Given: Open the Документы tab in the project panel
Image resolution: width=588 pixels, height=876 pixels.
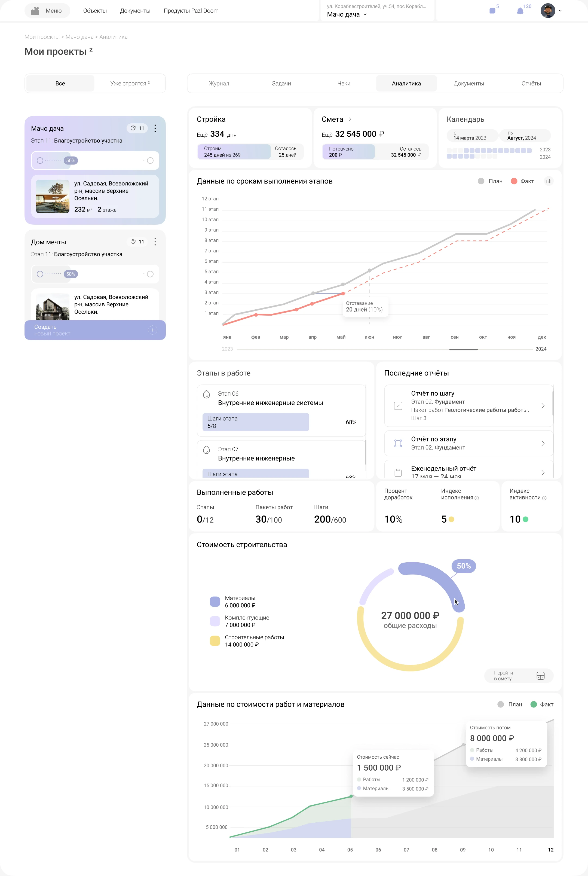Looking at the screenshot, I should (x=468, y=83).
